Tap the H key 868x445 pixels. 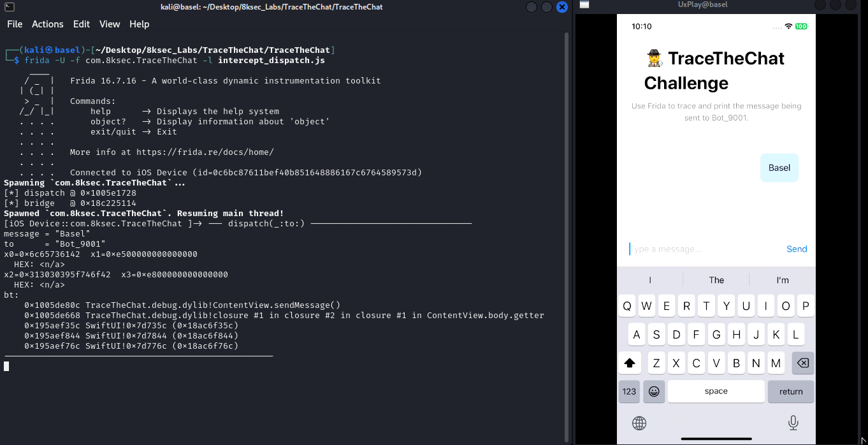(x=736, y=335)
